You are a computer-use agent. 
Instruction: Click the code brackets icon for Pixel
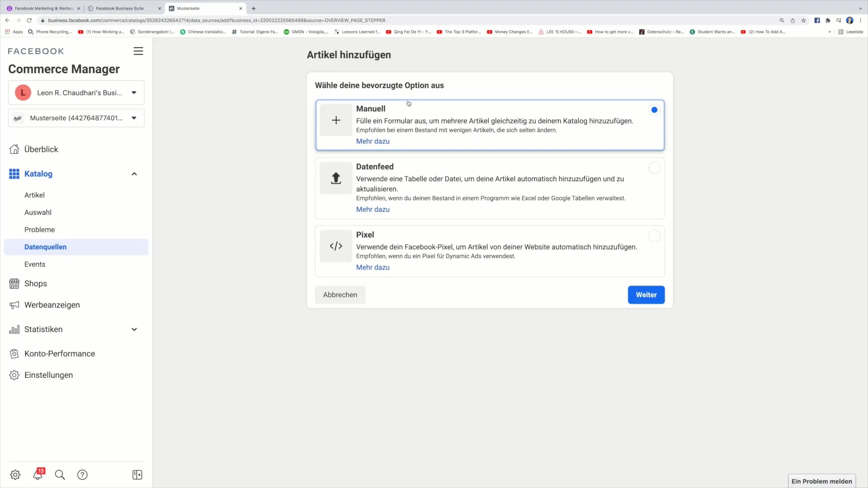click(336, 246)
